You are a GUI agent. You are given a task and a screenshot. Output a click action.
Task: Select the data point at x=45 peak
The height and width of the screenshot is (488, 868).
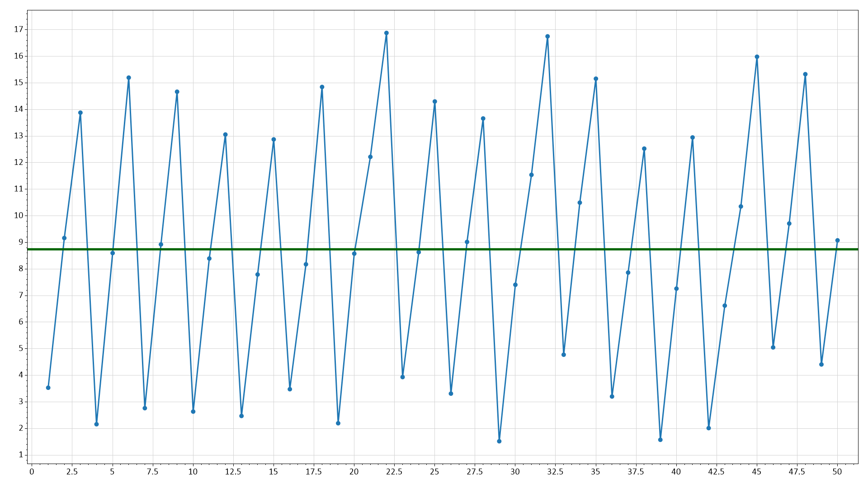click(757, 57)
